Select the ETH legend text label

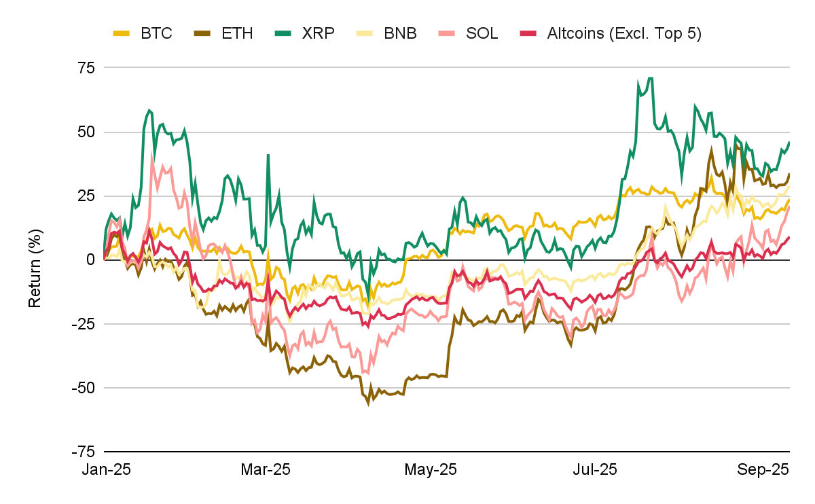point(237,33)
